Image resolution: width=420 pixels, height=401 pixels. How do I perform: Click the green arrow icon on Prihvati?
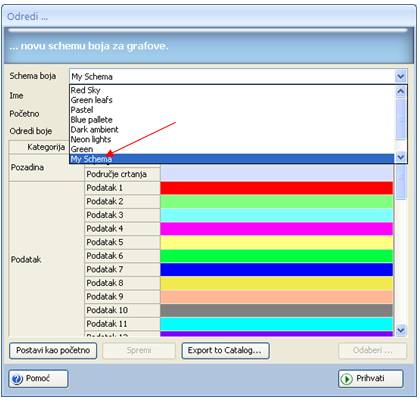point(347,379)
